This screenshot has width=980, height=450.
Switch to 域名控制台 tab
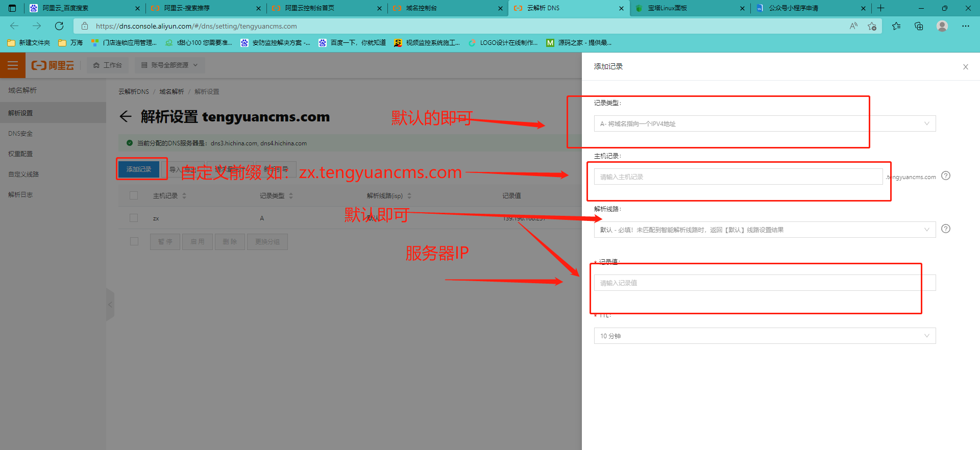tap(448, 8)
